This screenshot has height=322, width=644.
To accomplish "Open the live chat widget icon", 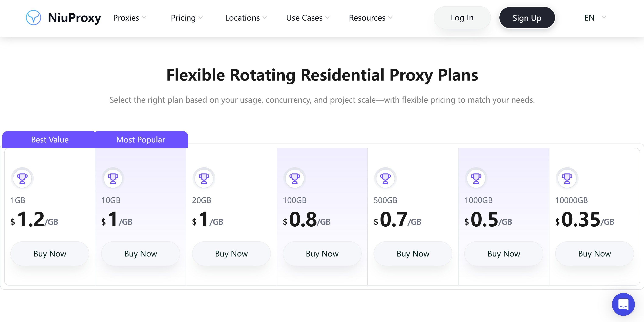I will (623, 304).
